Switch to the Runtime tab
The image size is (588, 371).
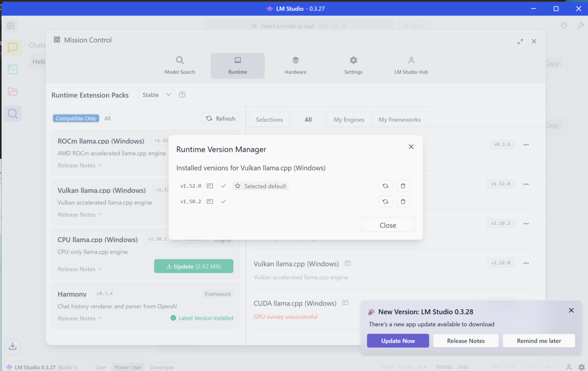pyautogui.click(x=238, y=66)
